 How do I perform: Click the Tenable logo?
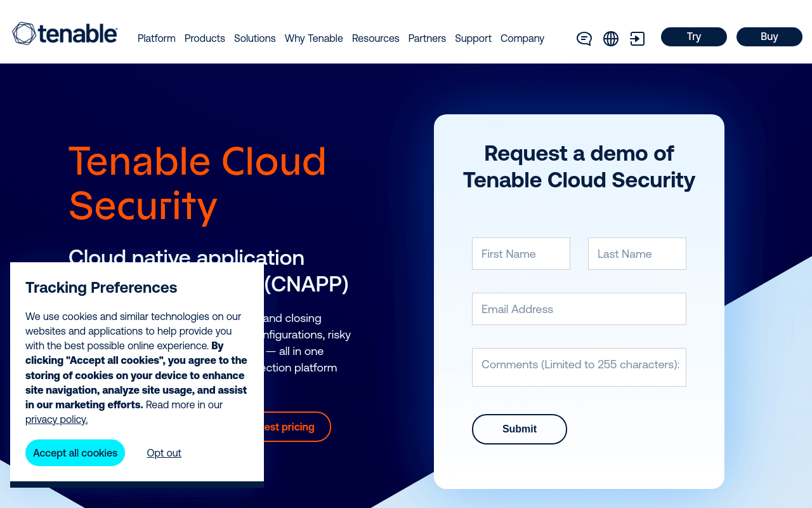pyautogui.click(x=65, y=34)
